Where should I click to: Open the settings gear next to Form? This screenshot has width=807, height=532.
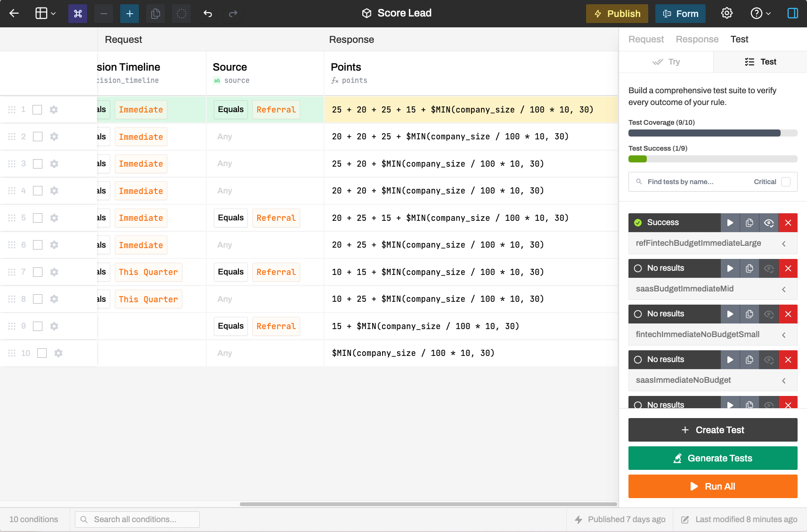(x=726, y=13)
